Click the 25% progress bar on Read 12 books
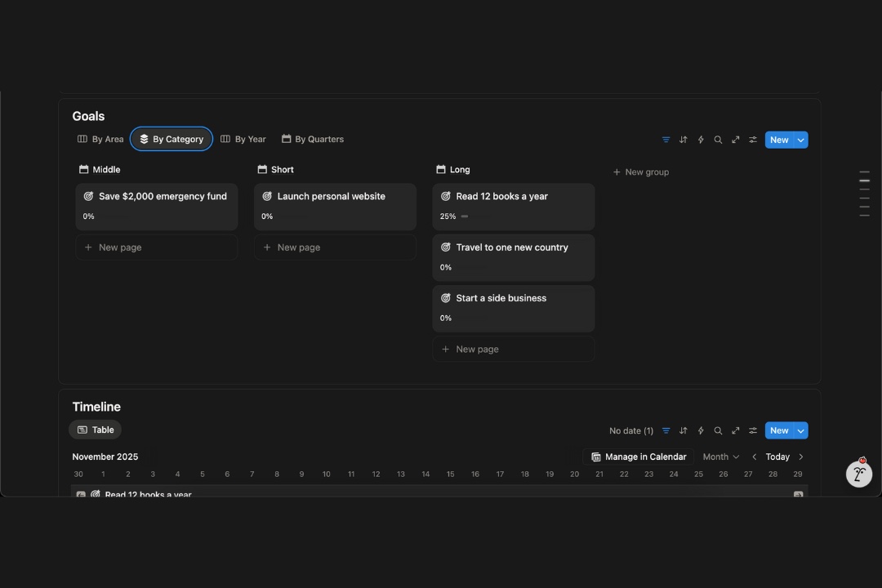The width and height of the screenshot is (882, 588). coord(465,216)
